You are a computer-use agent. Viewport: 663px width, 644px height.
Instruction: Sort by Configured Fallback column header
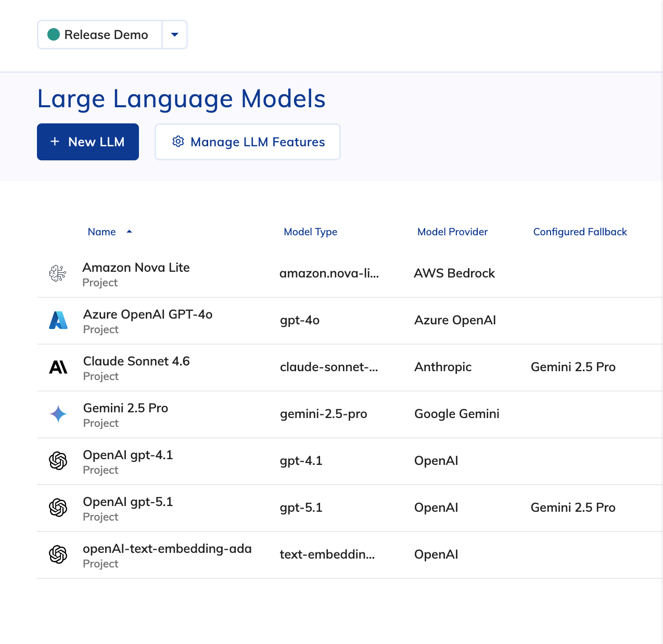580,232
